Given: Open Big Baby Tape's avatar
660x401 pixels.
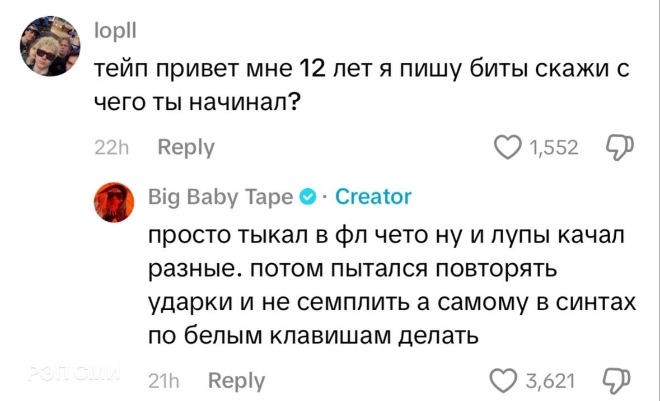Looking at the screenshot, I should [x=115, y=202].
